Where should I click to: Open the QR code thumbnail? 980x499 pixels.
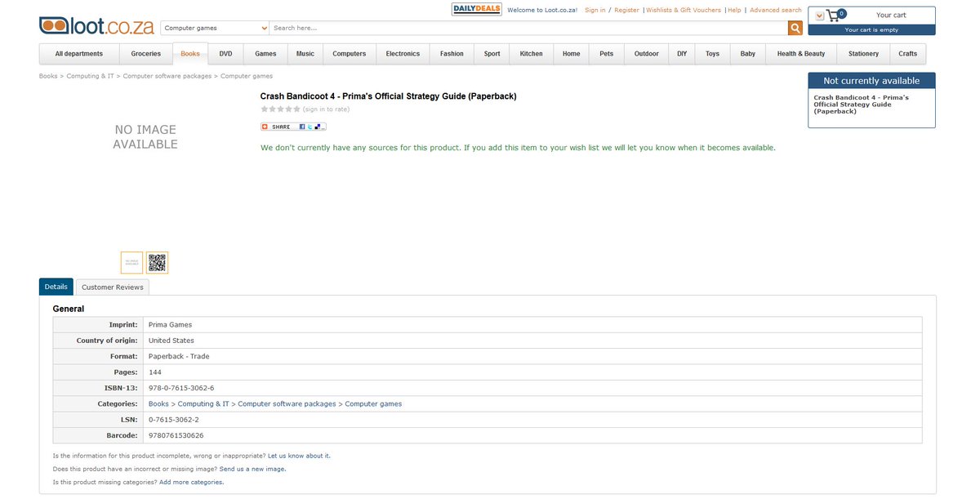[x=158, y=263]
